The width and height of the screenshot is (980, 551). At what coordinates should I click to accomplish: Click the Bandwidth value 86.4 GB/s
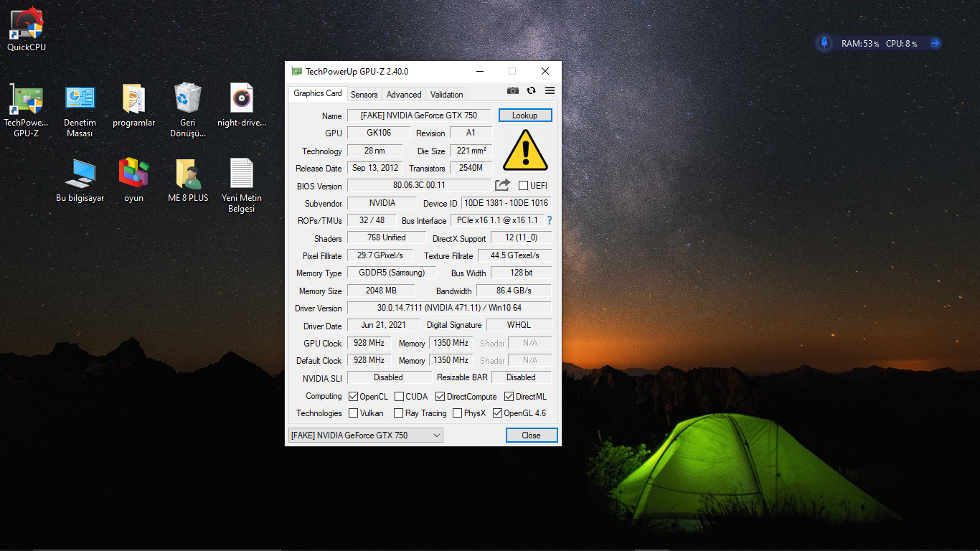(514, 291)
